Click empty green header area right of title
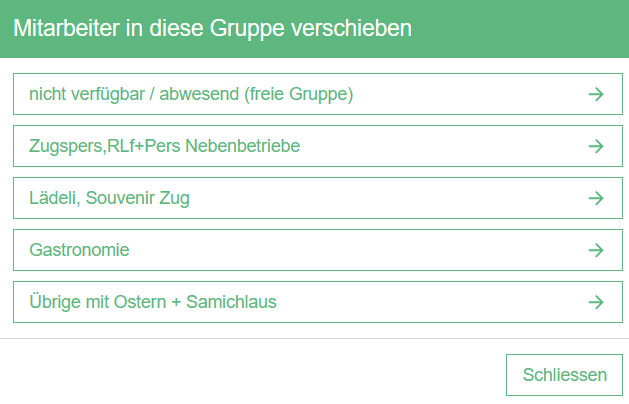629x404 pixels. [x=520, y=28]
